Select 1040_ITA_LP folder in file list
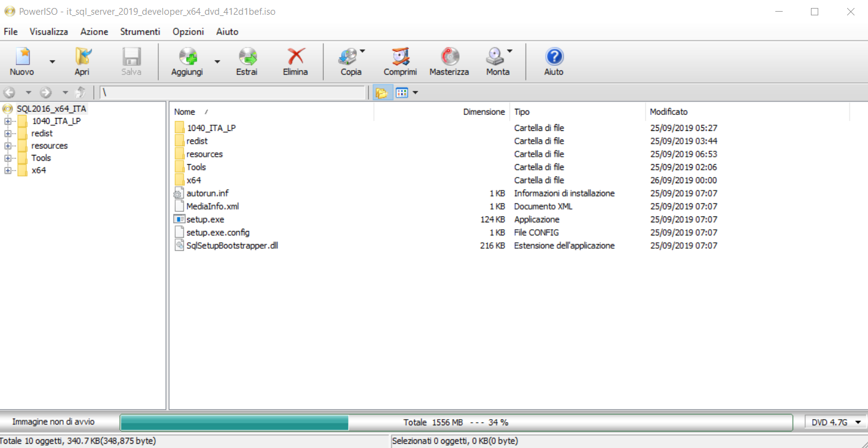This screenshot has height=448, width=868. tap(211, 128)
